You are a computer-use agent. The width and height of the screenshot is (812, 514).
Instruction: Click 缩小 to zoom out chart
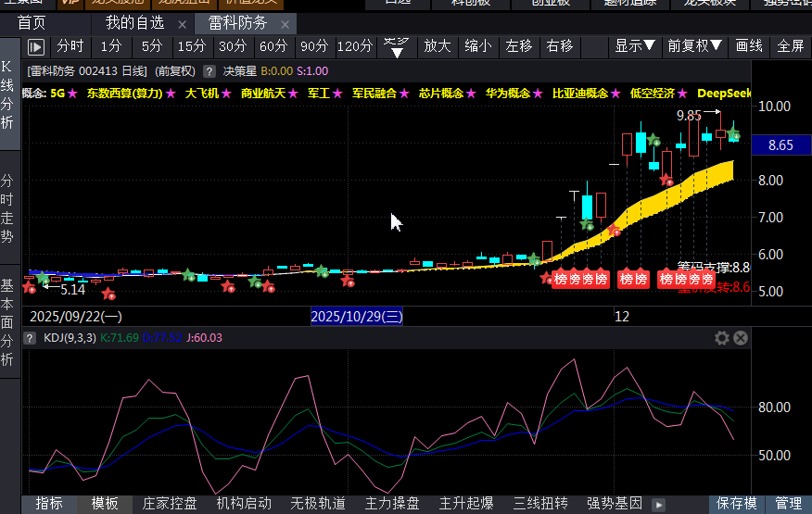478,46
